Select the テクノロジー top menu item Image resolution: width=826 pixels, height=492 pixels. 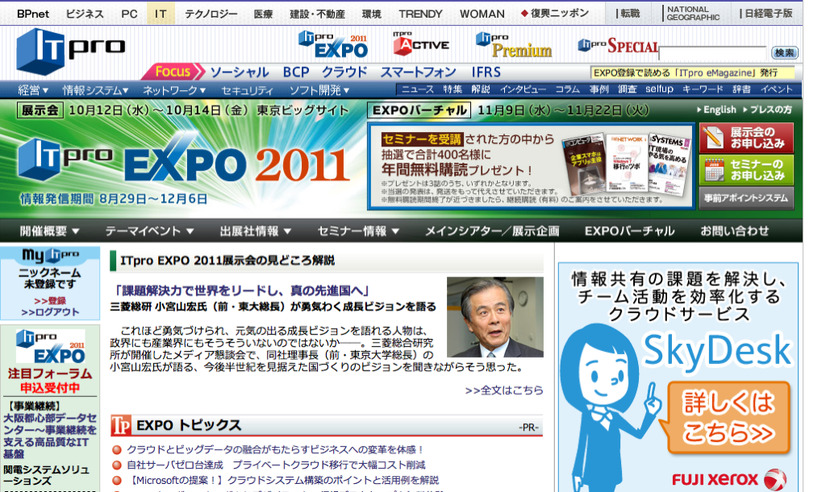[x=211, y=14]
